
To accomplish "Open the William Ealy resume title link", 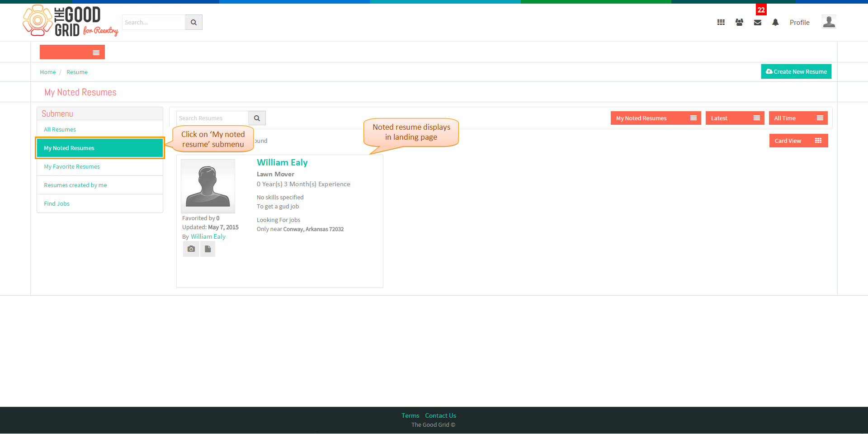I will click(x=282, y=162).
